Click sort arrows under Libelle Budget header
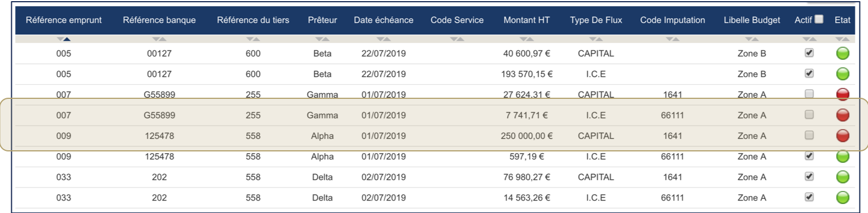868x213 pixels. pos(752,39)
